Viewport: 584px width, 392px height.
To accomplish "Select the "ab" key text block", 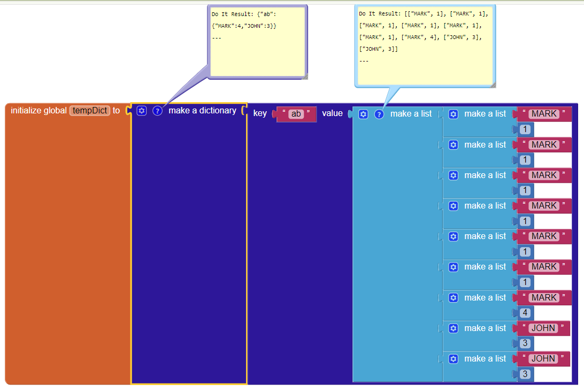I will click(296, 114).
